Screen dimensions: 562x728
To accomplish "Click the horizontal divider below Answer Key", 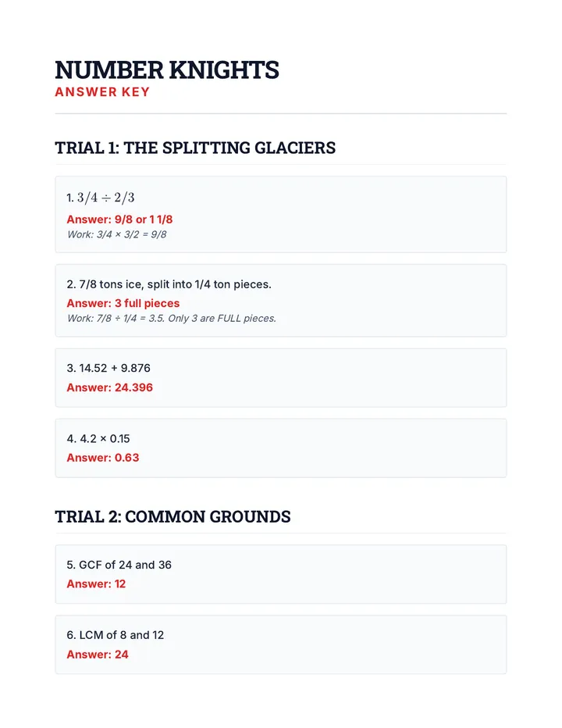I will [x=281, y=113].
